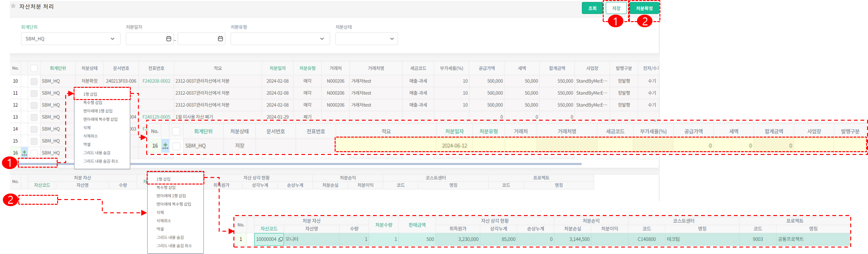The height and width of the screenshot is (254, 868).
Task: Click the copy icon beside asset code 10000004
Action: [x=280, y=239]
